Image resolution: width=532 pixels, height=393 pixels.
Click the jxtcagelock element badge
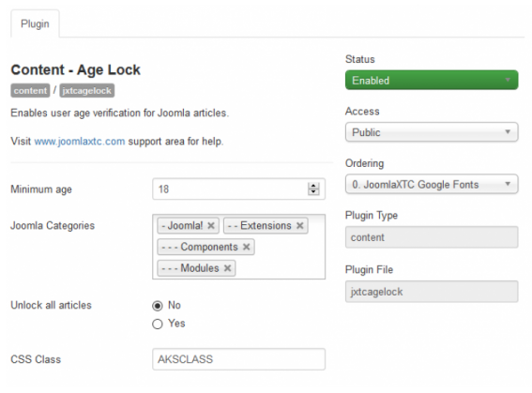click(87, 91)
